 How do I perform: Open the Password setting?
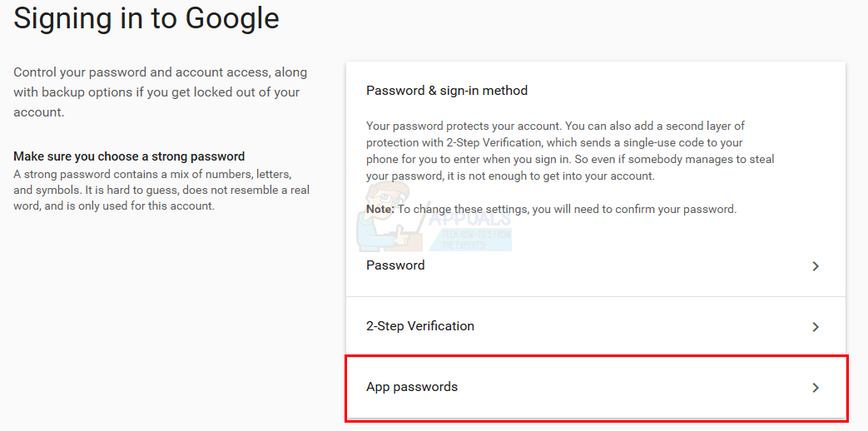(x=395, y=265)
